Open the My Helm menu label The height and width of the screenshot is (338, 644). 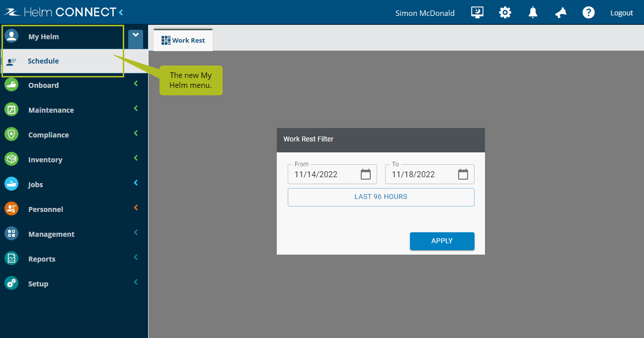44,37
